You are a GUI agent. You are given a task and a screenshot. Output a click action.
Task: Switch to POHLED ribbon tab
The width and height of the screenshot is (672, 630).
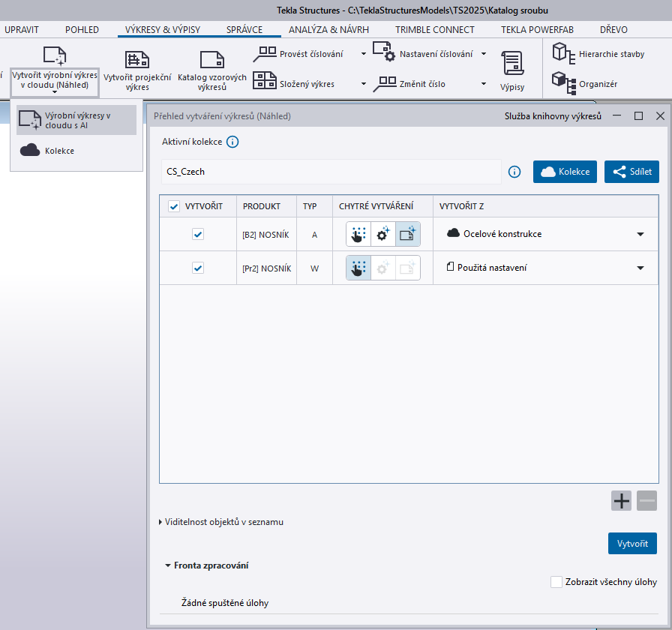pos(82,29)
